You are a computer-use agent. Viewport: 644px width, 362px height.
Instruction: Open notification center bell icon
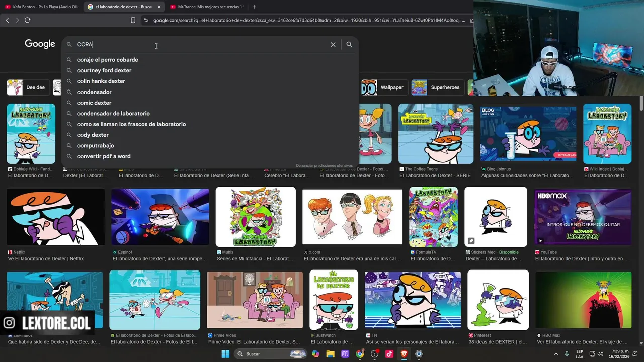(635, 354)
